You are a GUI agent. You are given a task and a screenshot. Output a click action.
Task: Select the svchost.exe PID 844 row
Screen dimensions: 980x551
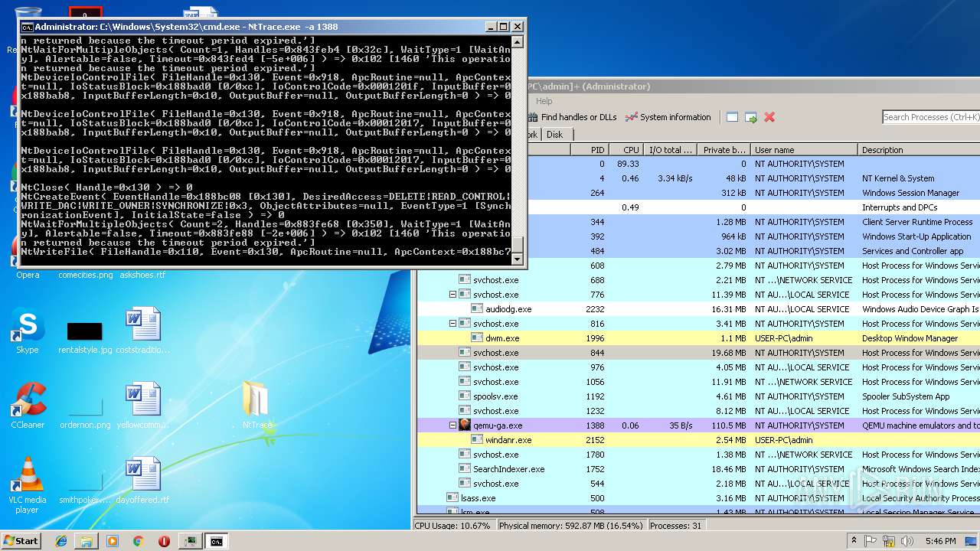pos(698,353)
